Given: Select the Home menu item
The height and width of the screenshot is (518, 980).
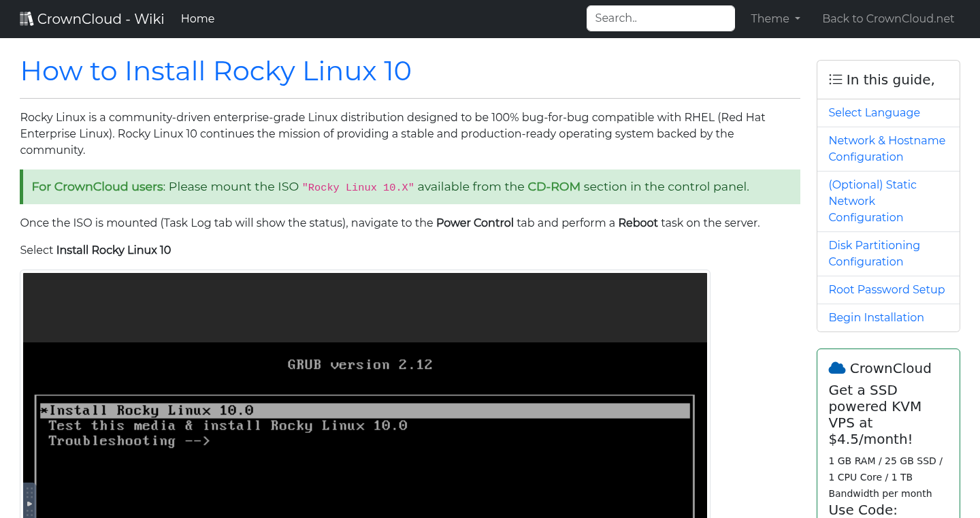Looking at the screenshot, I should click(197, 18).
